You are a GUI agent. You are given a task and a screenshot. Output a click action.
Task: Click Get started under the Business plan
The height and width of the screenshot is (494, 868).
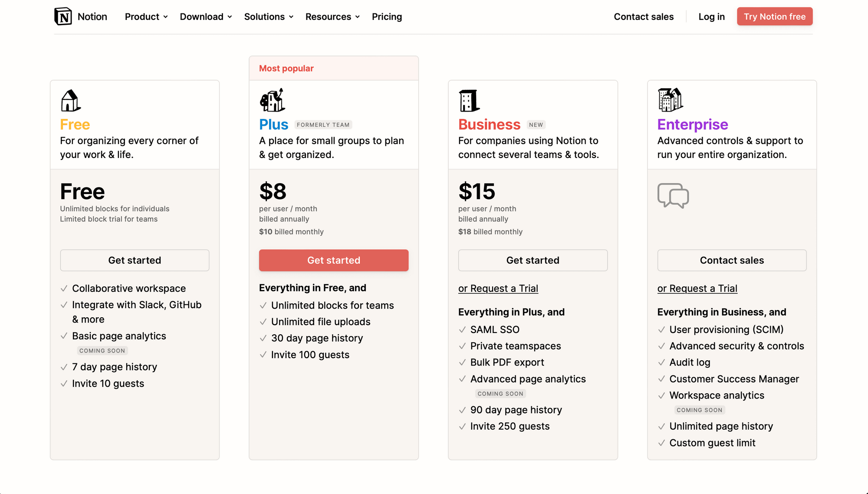(533, 260)
